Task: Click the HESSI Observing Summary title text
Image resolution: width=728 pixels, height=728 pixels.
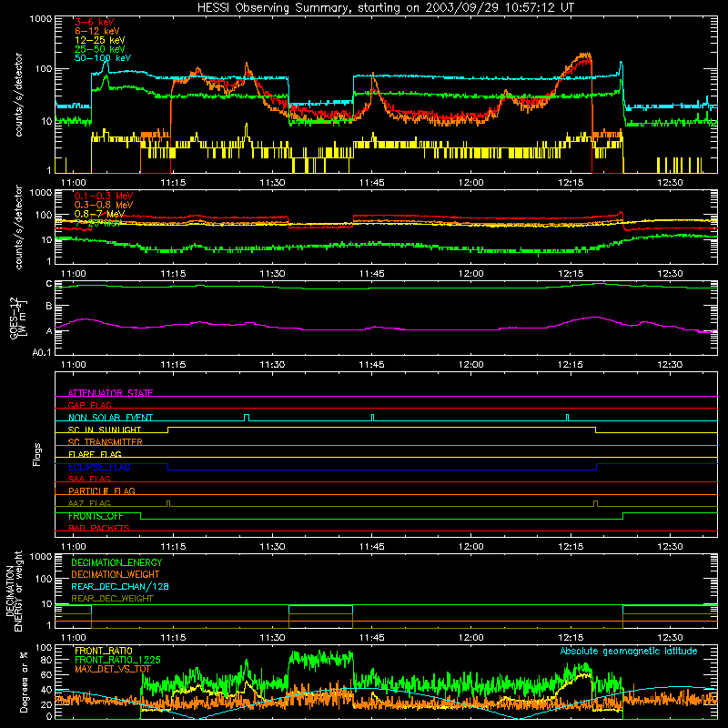Action: click(x=385, y=8)
